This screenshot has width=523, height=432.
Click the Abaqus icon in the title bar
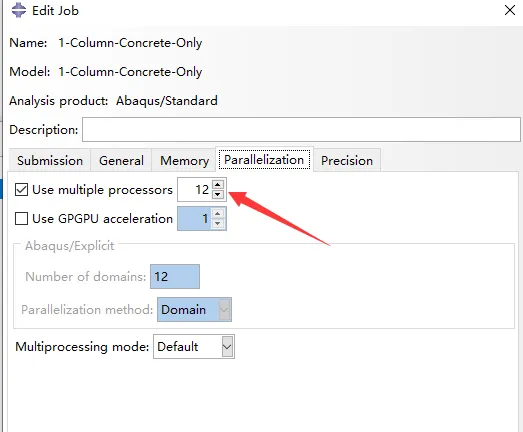coord(19,10)
